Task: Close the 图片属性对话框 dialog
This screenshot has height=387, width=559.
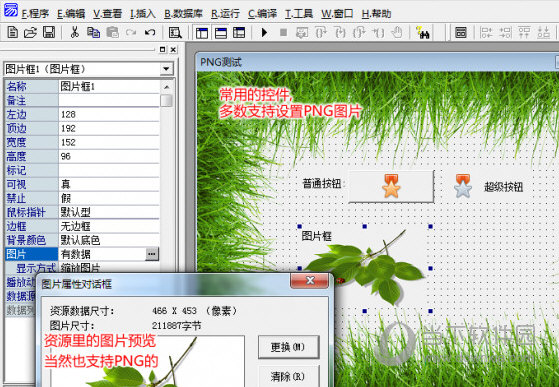Action: tap(309, 280)
